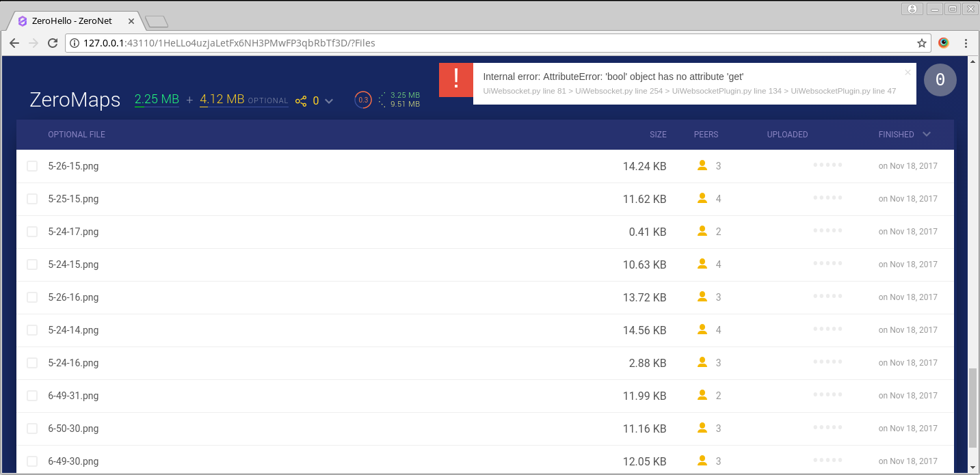The height and width of the screenshot is (475, 980).
Task: Click the 0.41 KB size value
Action: point(648,232)
